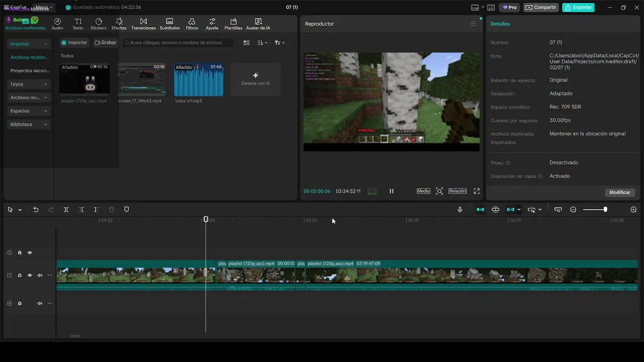Open the Transiciones tab
This screenshot has height=362, width=644.
pyautogui.click(x=143, y=24)
